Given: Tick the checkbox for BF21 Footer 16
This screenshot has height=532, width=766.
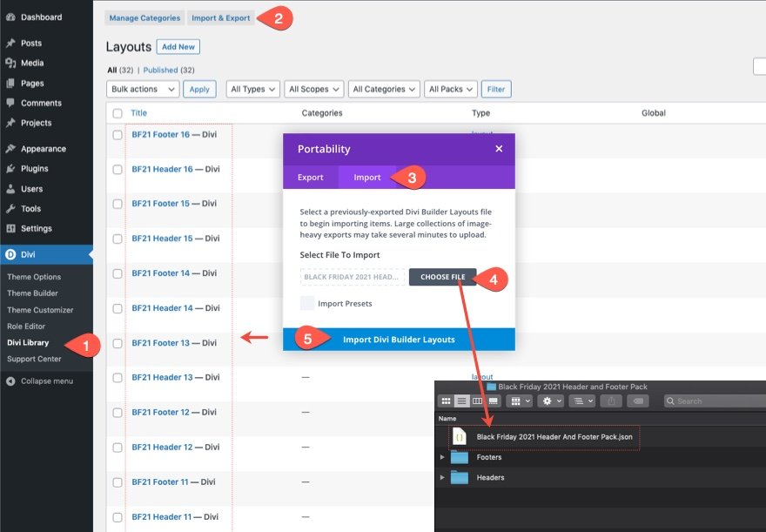Looking at the screenshot, I should pyautogui.click(x=118, y=135).
